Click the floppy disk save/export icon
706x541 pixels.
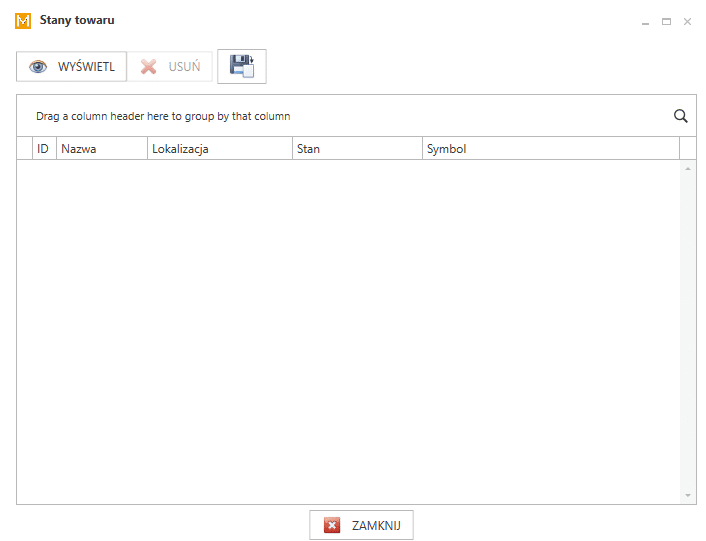click(242, 67)
